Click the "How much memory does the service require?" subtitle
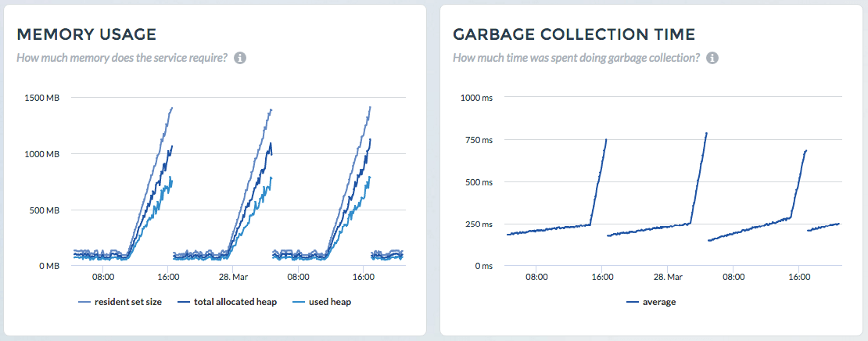 point(122,58)
